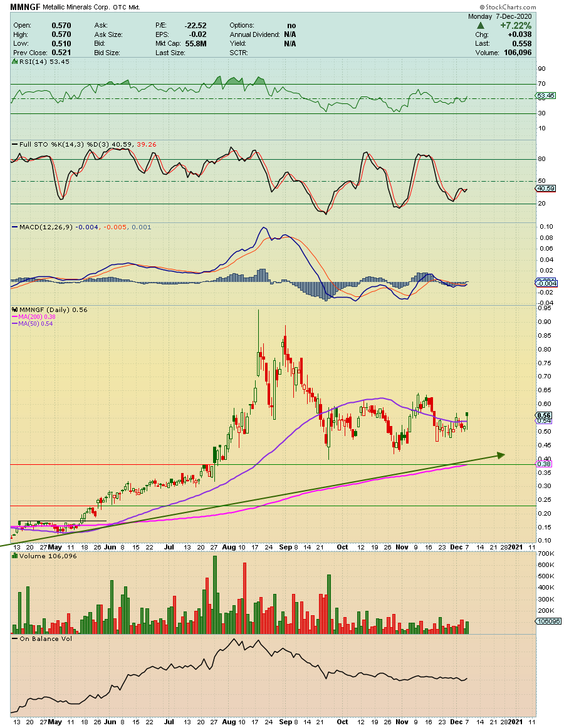Click the OTC Mkt. exchange label

[x=127, y=8]
